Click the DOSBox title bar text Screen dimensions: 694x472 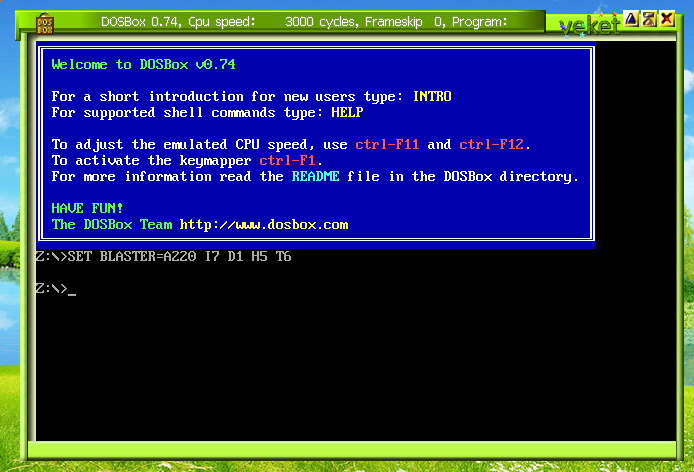click(304, 22)
